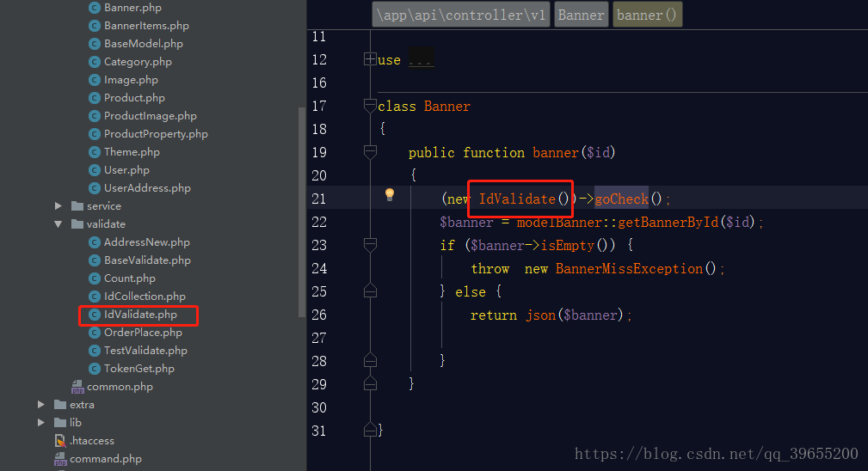
Task: Open ProductProperty.php file
Action: [x=156, y=134]
